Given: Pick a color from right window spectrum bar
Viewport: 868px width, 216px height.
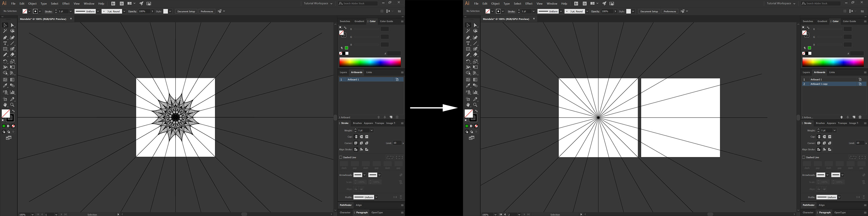Looking at the screenshot, I should coord(833,62).
